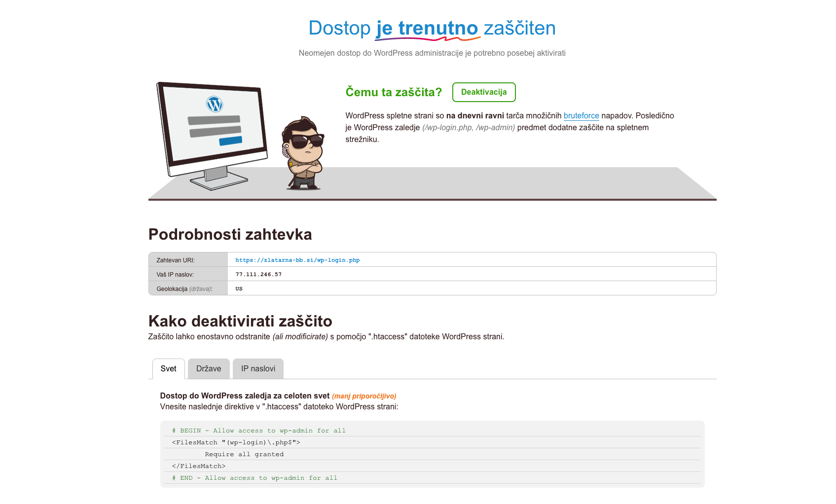Click the Vaš IP naslov label cell
Screen dimensions: 836x504
188,274
